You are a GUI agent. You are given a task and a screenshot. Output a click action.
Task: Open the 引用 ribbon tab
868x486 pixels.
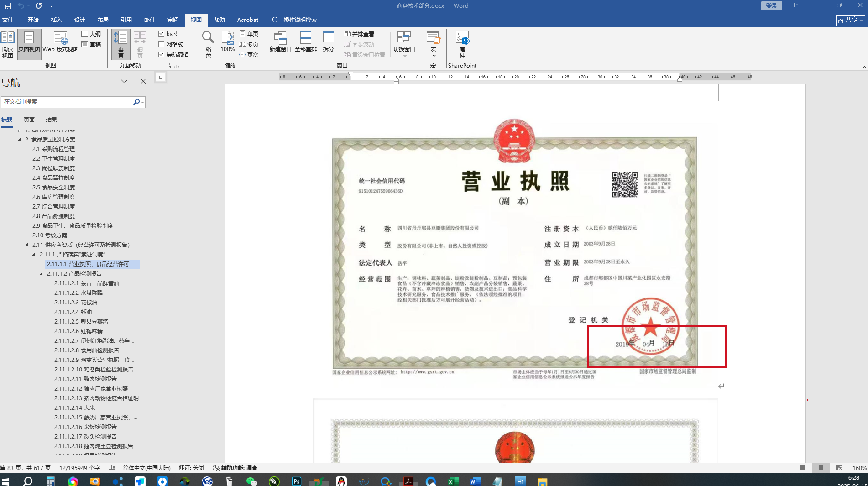(126, 20)
